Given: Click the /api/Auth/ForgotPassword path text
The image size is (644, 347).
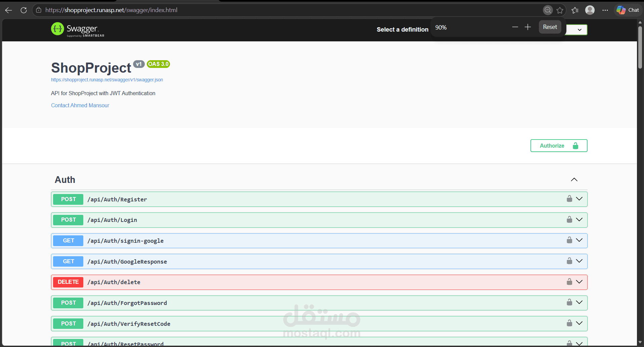Looking at the screenshot, I should (127, 303).
